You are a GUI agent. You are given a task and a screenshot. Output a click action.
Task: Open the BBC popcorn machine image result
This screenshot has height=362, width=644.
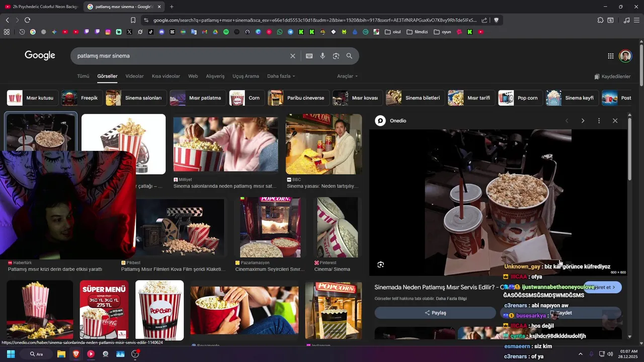pyautogui.click(x=324, y=144)
